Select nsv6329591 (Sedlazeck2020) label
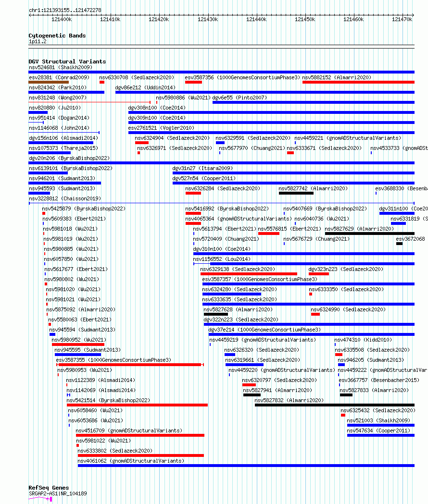Image resolution: width=428 pixels, height=504 pixels. [253, 138]
